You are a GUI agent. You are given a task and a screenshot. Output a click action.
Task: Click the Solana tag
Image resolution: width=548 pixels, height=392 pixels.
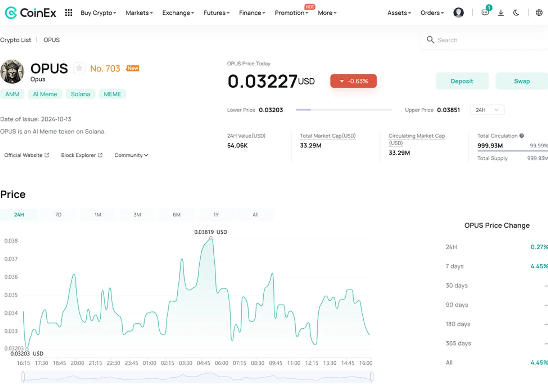click(80, 94)
